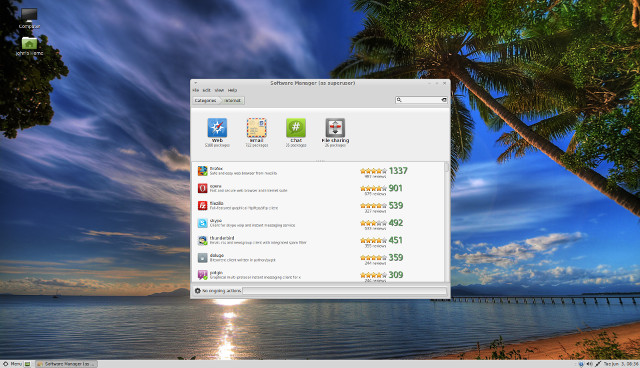
Task: Click inside the search input field
Action: pos(421,100)
